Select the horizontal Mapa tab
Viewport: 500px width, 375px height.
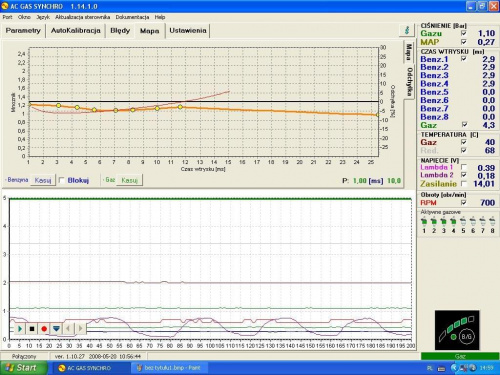(x=149, y=31)
